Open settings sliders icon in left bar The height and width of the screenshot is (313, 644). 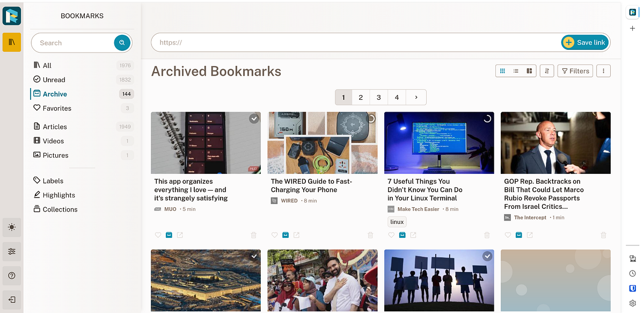12,251
